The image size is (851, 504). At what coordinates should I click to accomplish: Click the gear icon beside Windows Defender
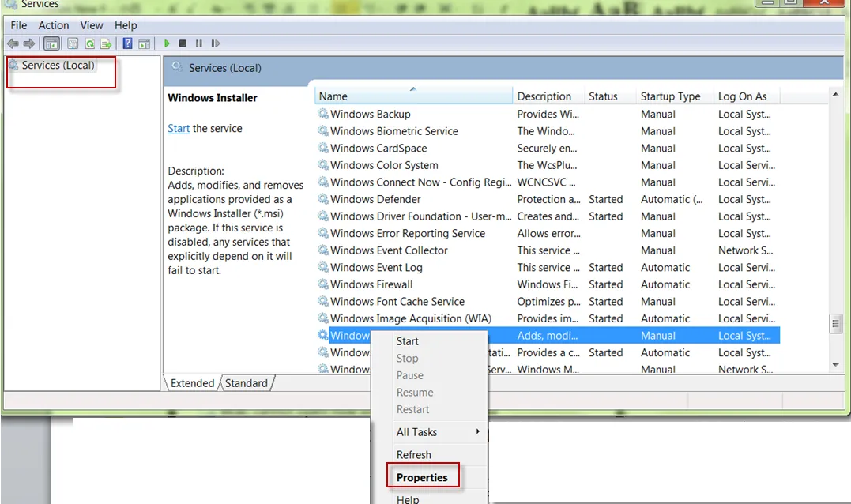pyautogui.click(x=323, y=198)
